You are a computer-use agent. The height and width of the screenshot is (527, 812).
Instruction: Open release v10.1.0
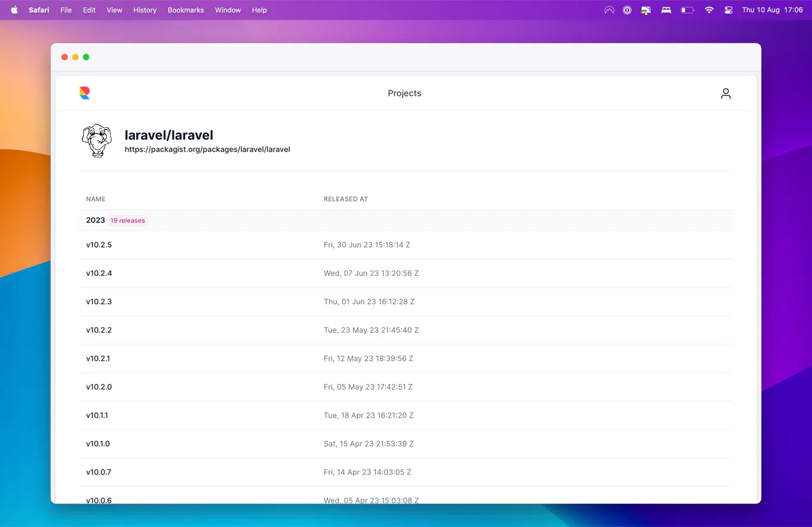click(98, 444)
